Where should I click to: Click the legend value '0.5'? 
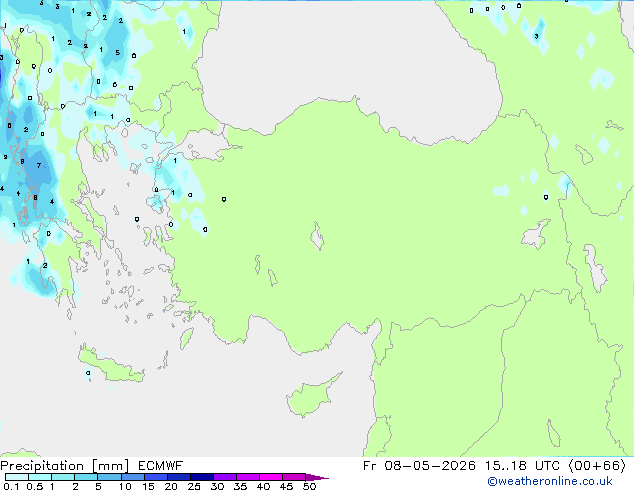[x=35, y=486]
